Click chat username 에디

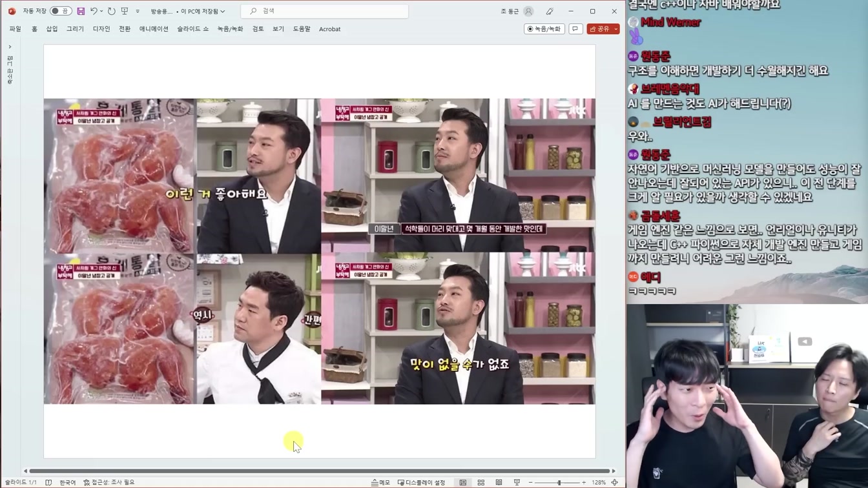click(651, 277)
